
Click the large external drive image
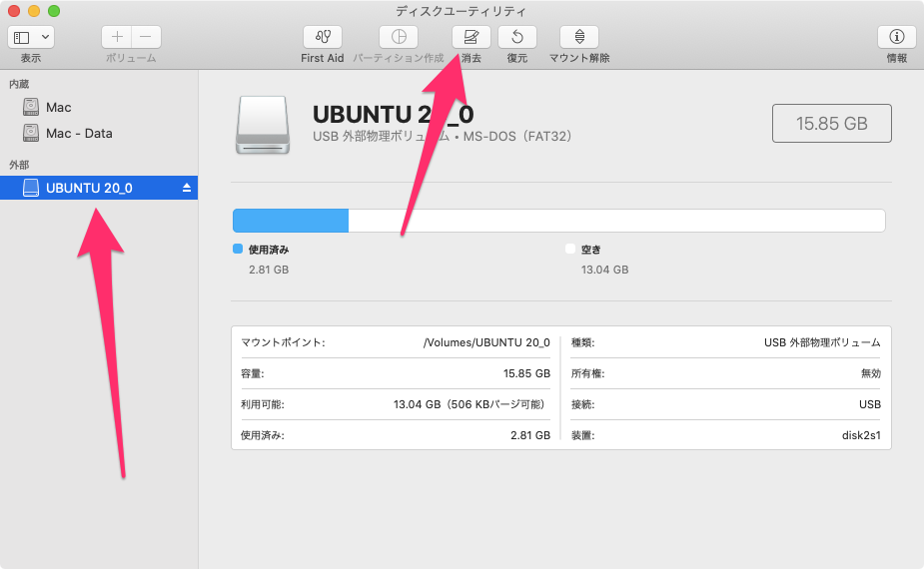[263, 125]
